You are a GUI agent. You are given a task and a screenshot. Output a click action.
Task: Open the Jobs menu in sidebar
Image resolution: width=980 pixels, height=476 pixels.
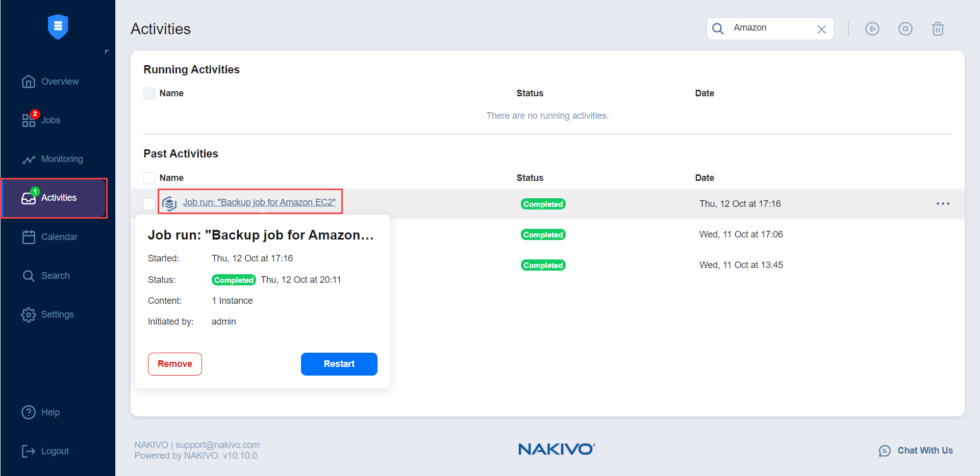click(x=51, y=120)
